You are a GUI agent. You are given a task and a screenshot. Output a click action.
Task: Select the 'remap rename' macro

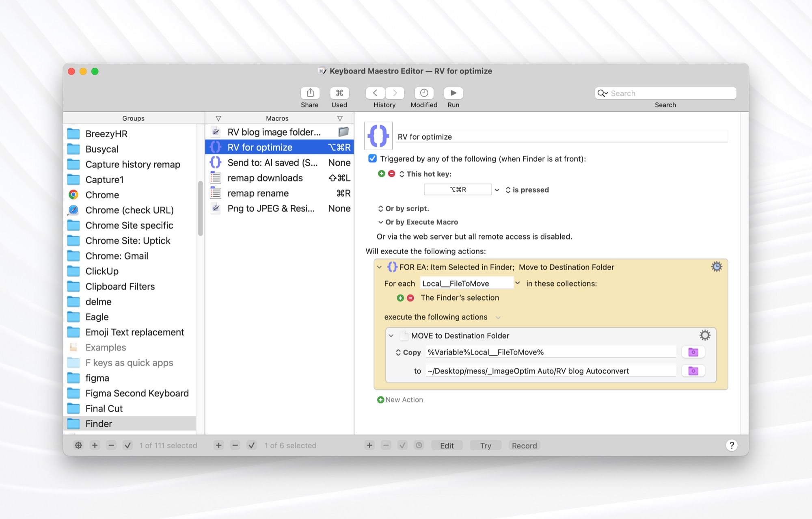[x=279, y=193]
